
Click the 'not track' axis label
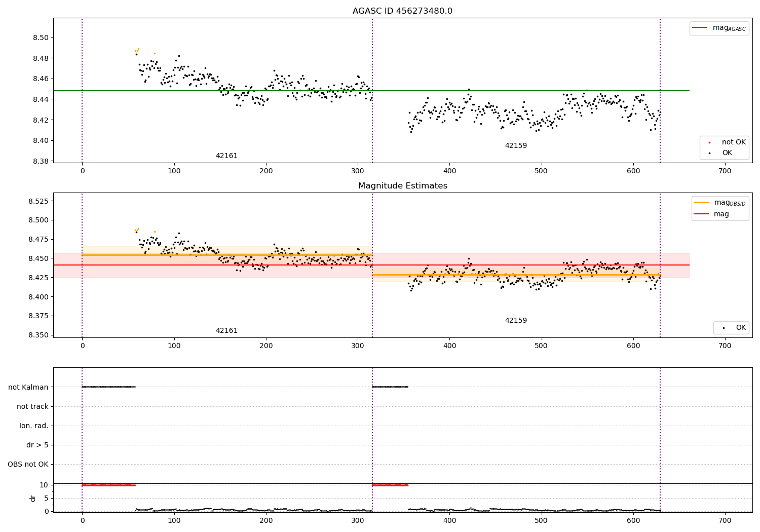point(32,406)
